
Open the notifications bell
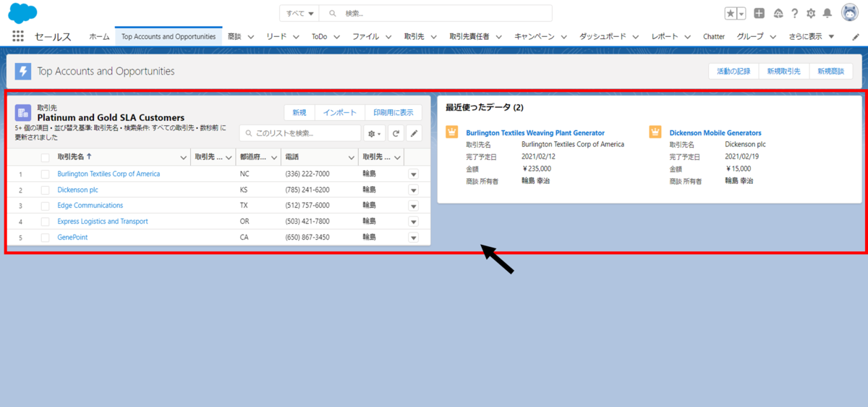click(827, 13)
